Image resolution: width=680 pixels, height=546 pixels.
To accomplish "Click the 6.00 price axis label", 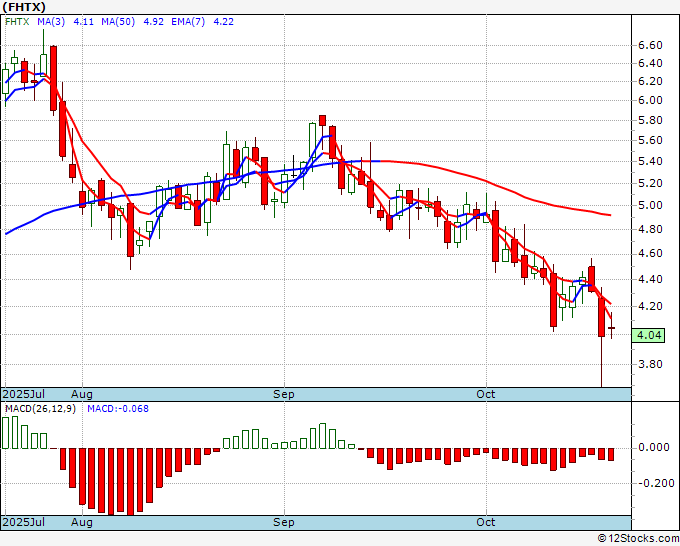I will coord(650,100).
